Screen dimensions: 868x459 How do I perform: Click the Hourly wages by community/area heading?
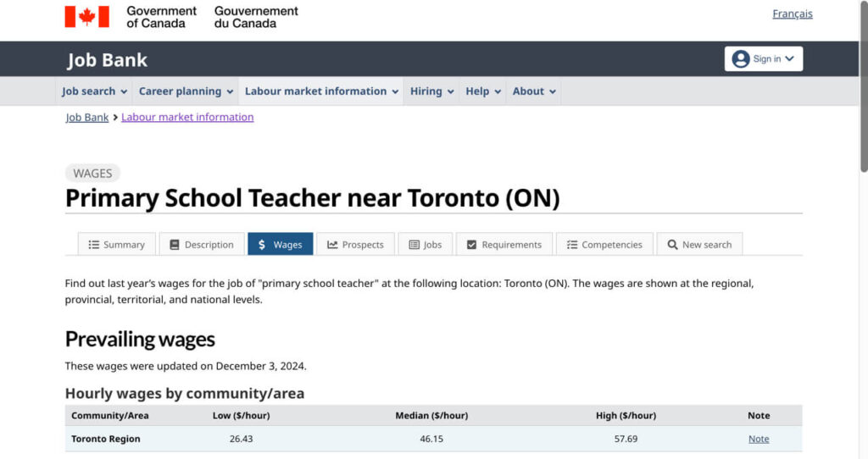(184, 393)
